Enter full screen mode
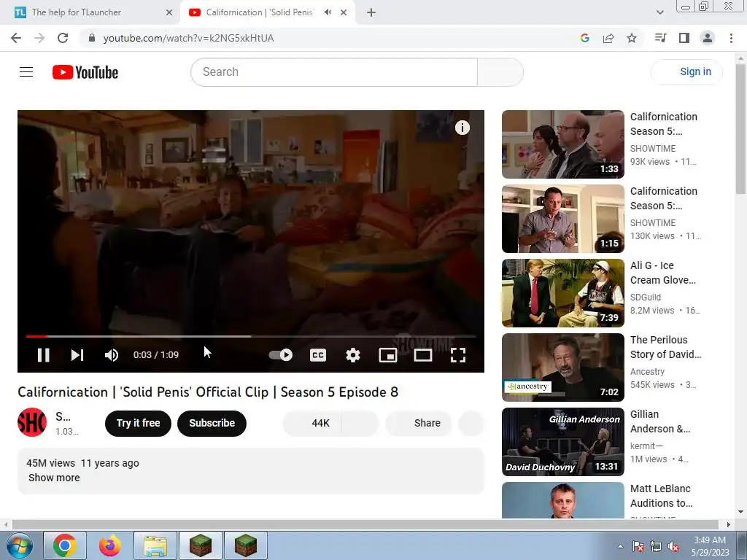The width and height of the screenshot is (747, 560). point(458,355)
